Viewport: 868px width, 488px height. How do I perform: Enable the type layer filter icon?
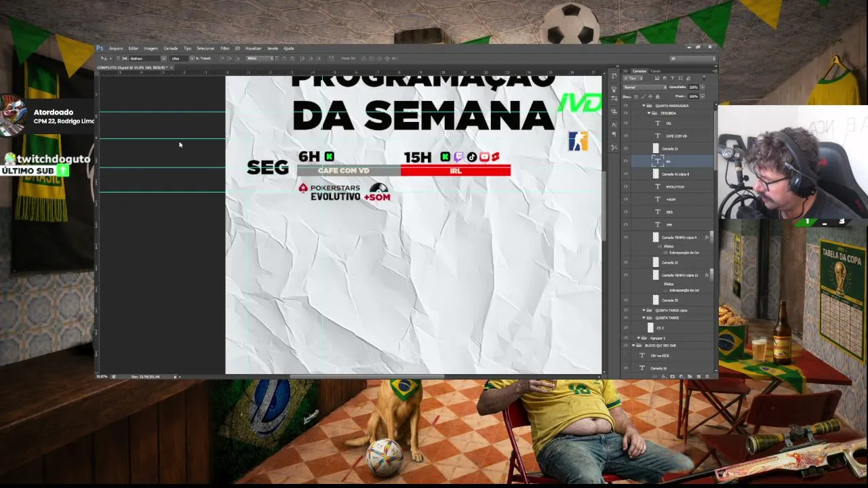click(672, 79)
